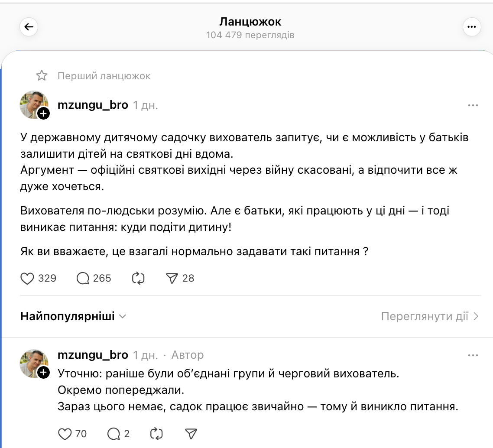Image resolution: width=493 pixels, height=448 pixels.
Task: Open the Найпопулярніші sorting dropdown
Action: pos(72,316)
